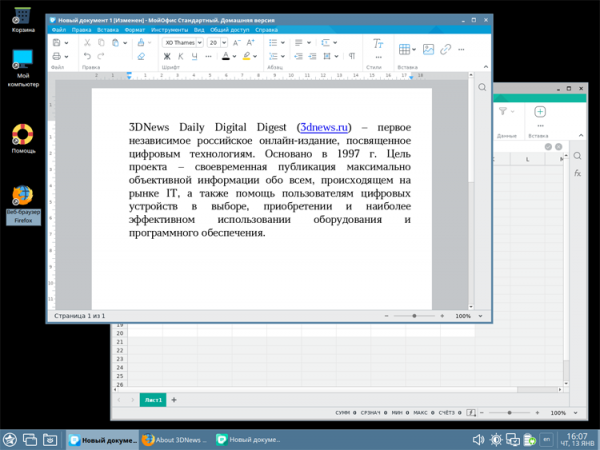Click the fx function icon in spreadsheet
Image resolution: width=600 pixels, height=450 pixels.
(x=577, y=173)
